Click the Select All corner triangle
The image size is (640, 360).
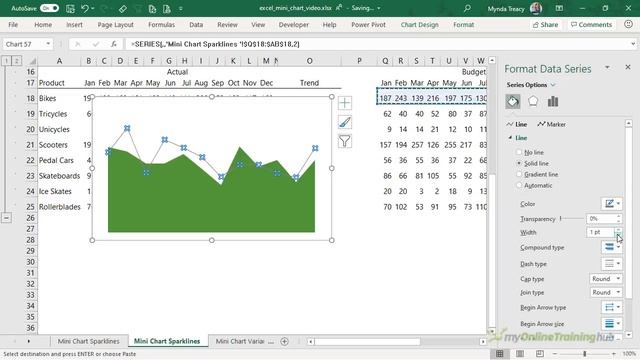coord(31,61)
